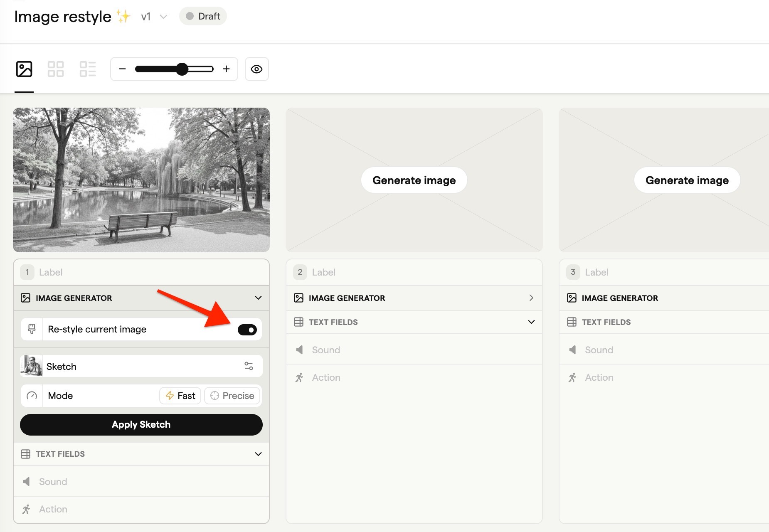The height and width of the screenshot is (532, 769).
Task: Switch to the single image view tab
Action: (24, 69)
